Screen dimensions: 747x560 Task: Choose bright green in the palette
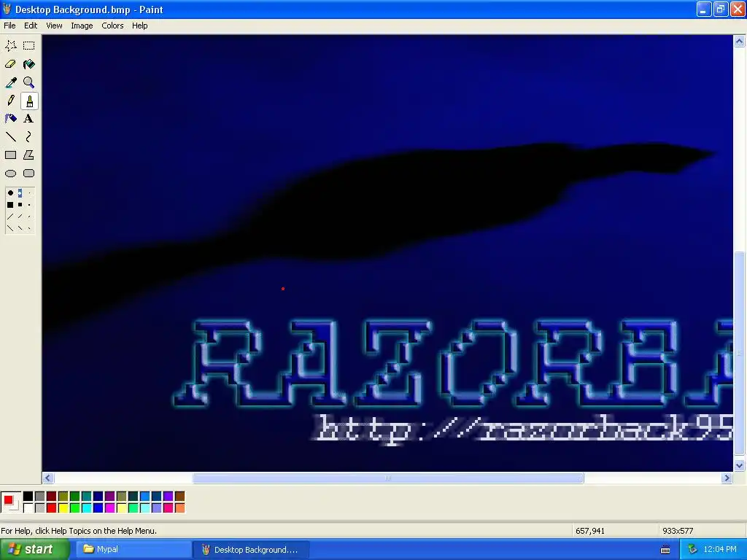(75, 508)
